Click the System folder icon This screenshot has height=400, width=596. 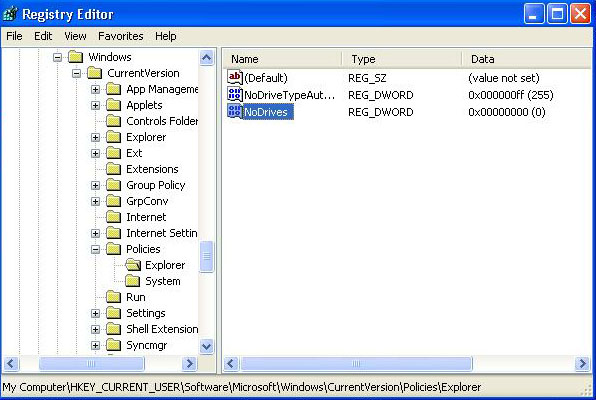click(132, 281)
